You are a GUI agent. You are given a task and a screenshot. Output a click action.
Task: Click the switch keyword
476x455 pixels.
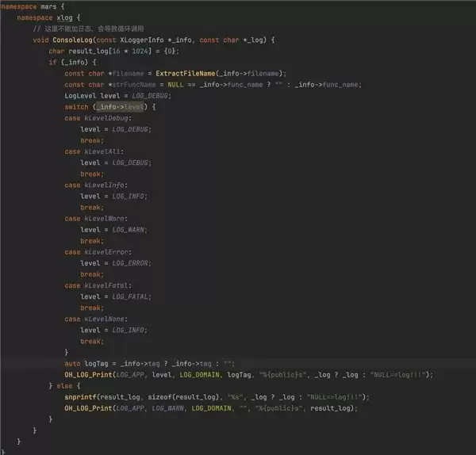pos(76,106)
